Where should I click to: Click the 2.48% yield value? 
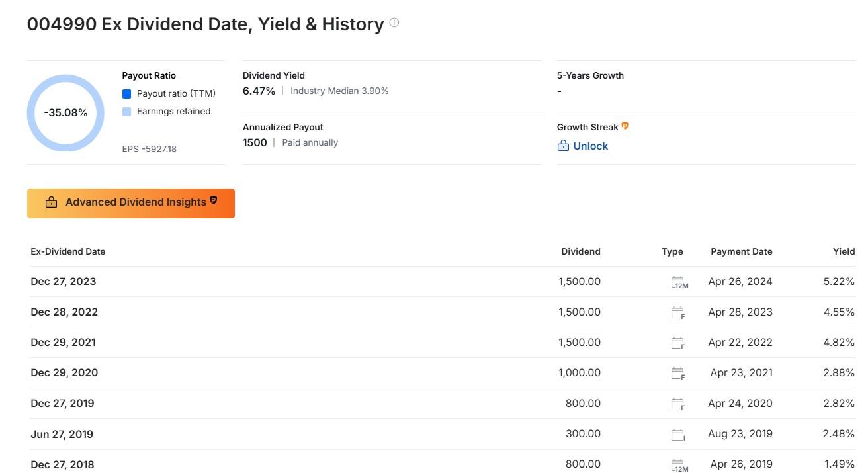click(x=840, y=435)
